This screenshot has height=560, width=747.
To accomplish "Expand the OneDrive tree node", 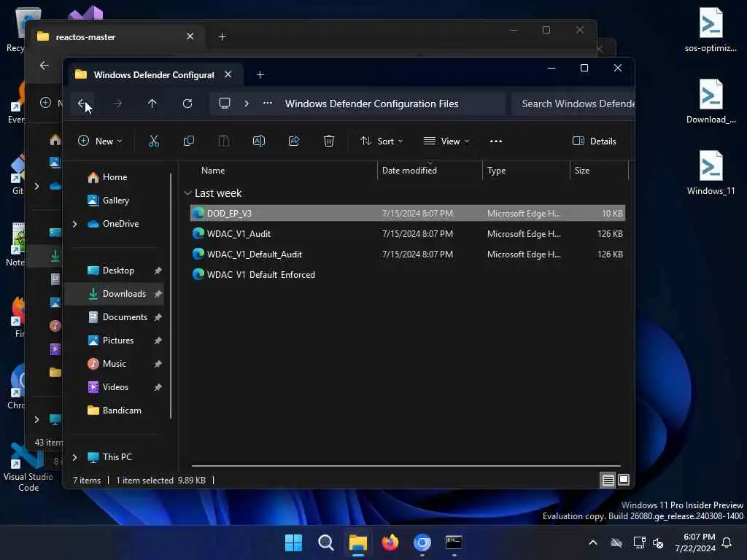I will pyautogui.click(x=75, y=224).
